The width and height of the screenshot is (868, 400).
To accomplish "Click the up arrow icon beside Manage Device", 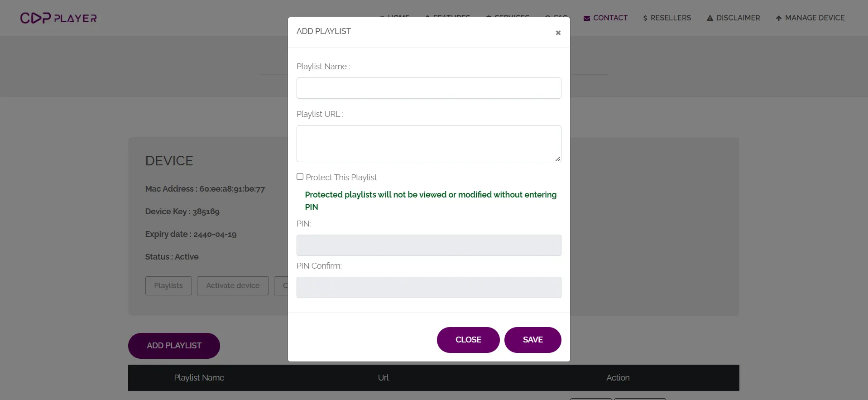I will pos(778,18).
